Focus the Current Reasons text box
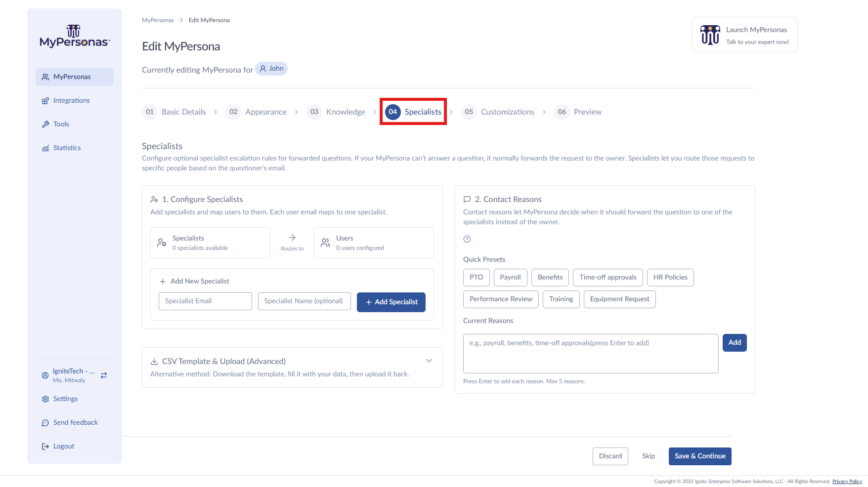Viewport: 868px width, 487px height. pos(591,354)
